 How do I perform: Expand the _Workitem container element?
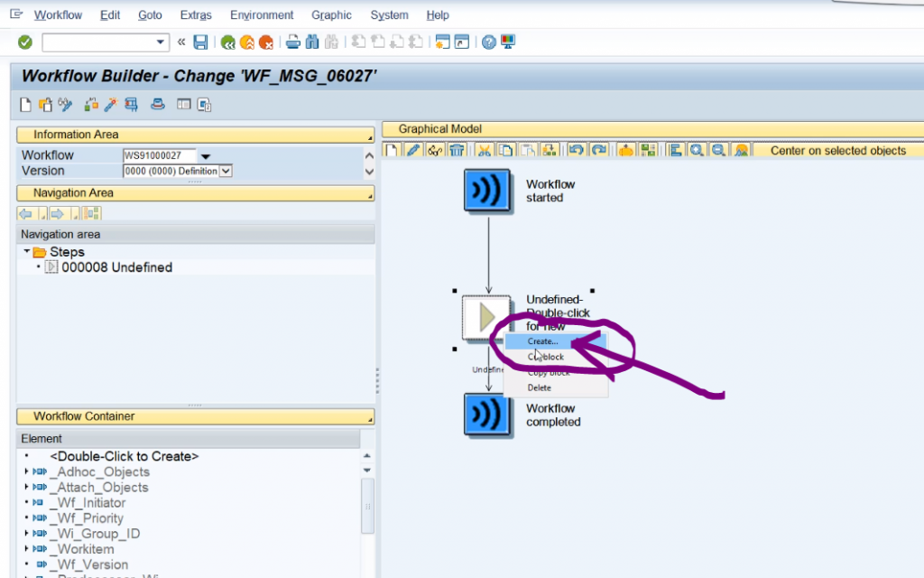(x=26, y=548)
